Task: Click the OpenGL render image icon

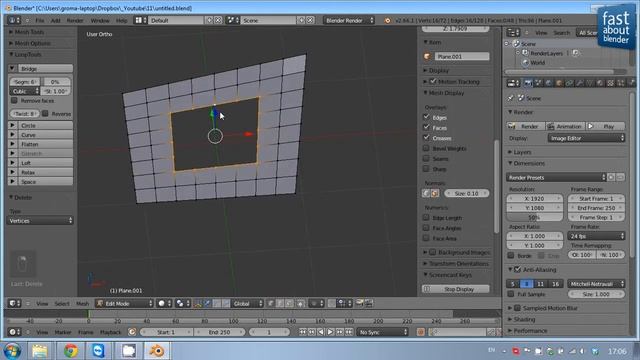Action: pyautogui.click(x=360, y=303)
